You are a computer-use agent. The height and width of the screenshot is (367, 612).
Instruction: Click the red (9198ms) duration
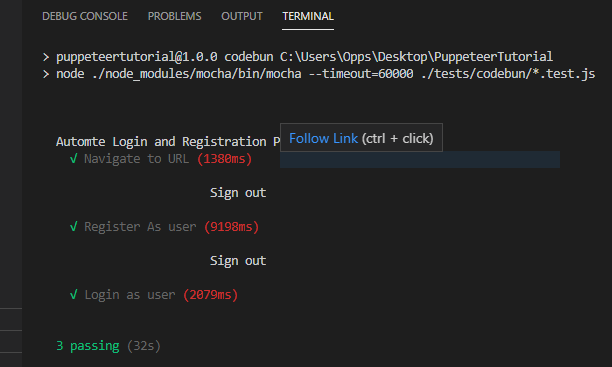point(231,227)
